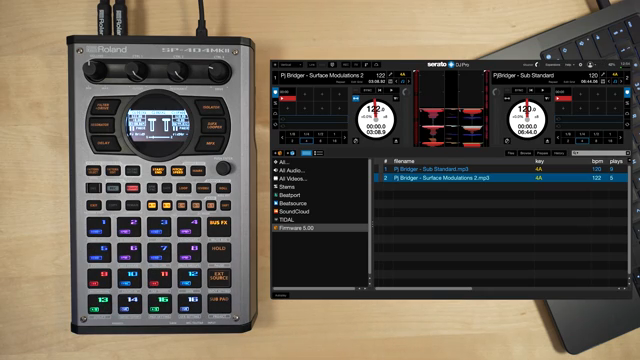Click Edit Grid on deck 2

coord(569,82)
